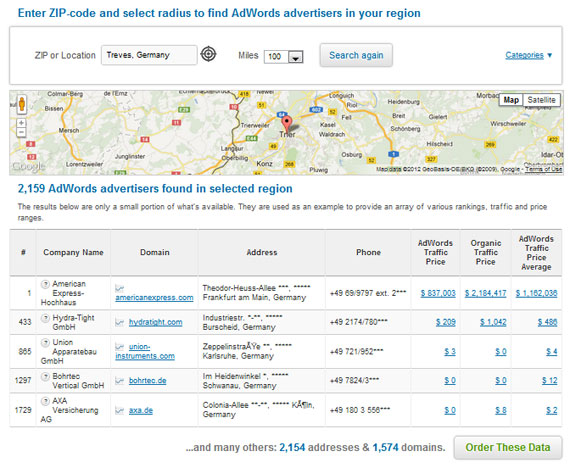Click average price $ 4
This screenshot has width=570, height=468.
[x=551, y=352]
